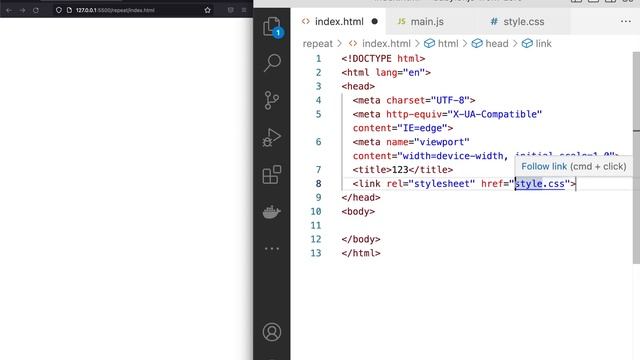Click the browser forward arrow
This screenshot has height=360, width=640.
pos(22,10)
